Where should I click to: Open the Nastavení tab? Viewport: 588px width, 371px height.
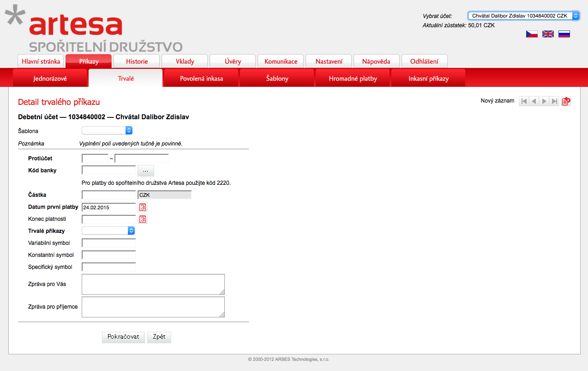(329, 61)
